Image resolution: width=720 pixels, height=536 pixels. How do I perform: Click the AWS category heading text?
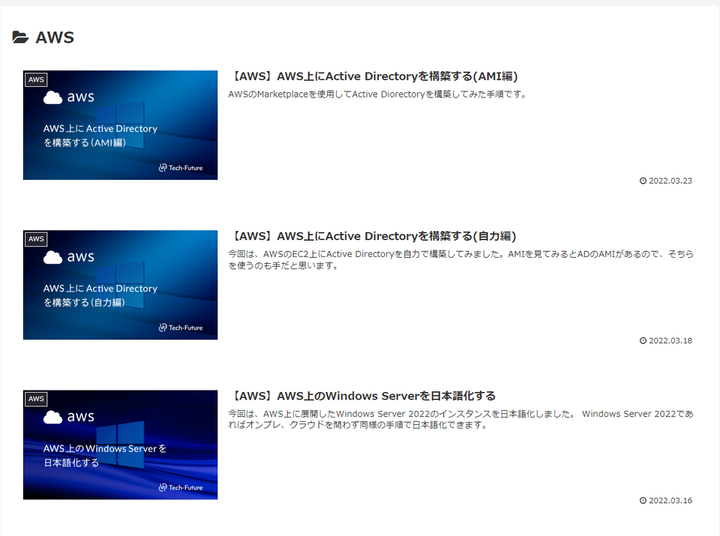(x=54, y=38)
